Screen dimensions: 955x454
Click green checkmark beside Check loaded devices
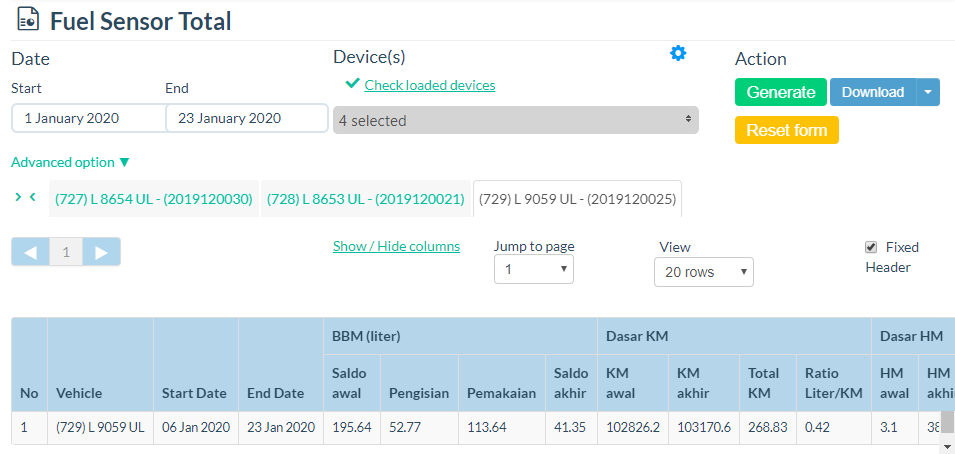(352, 84)
